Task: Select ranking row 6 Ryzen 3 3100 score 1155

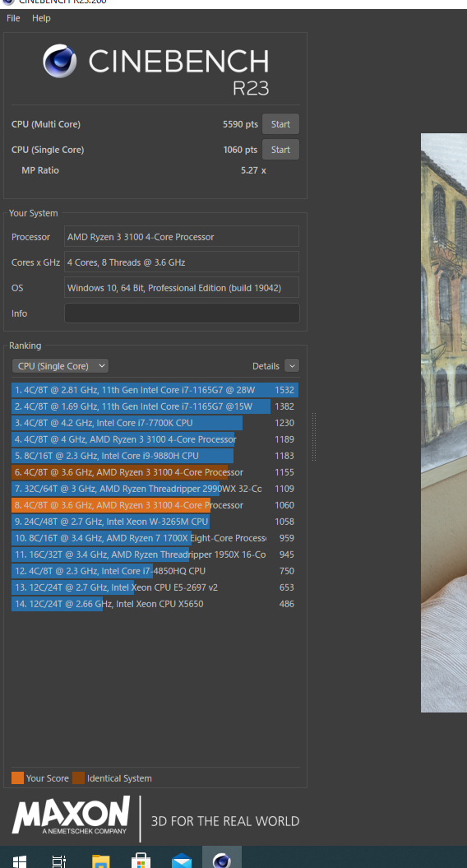Action: click(155, 472)
